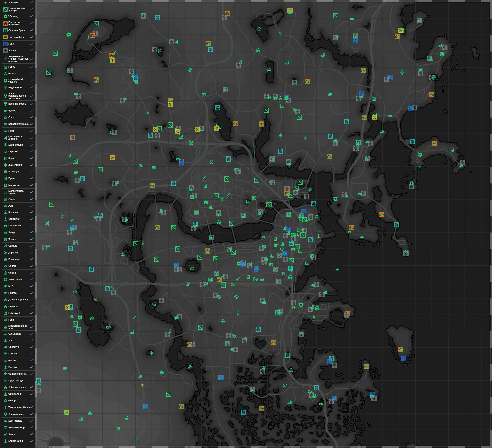Select the 'Кемпинг' legend label
Screen dimensions: 492x448
coord(13,354)
